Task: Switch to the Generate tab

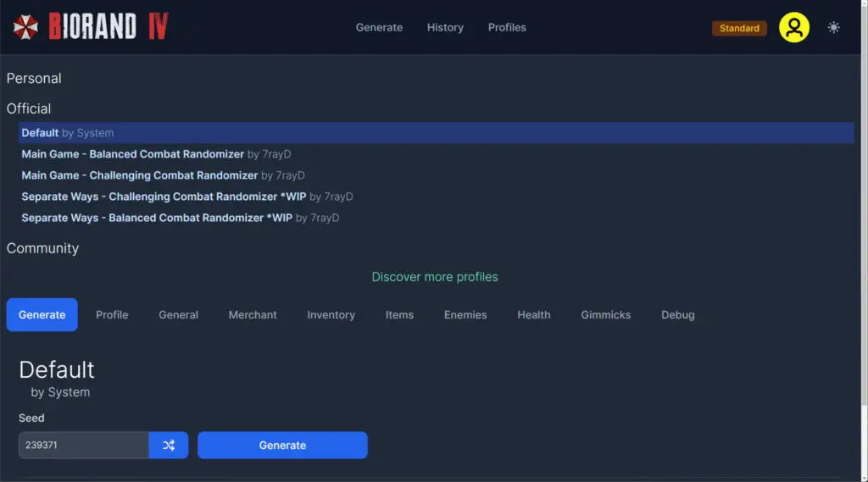Action: 42,314
